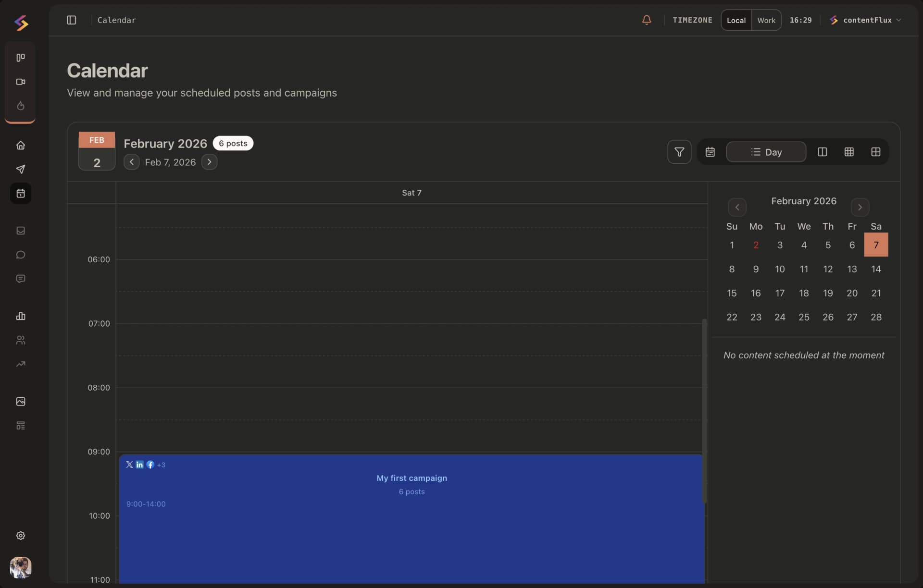Open the filter panel above the calendar
The width and height of the screenshot is (923, 588).
(x=679, y=152)
